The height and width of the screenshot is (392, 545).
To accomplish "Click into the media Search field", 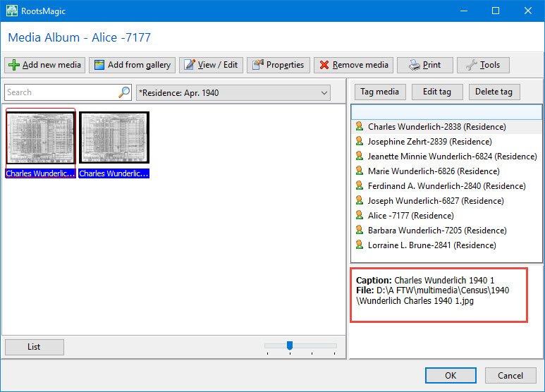I will 62,92.
